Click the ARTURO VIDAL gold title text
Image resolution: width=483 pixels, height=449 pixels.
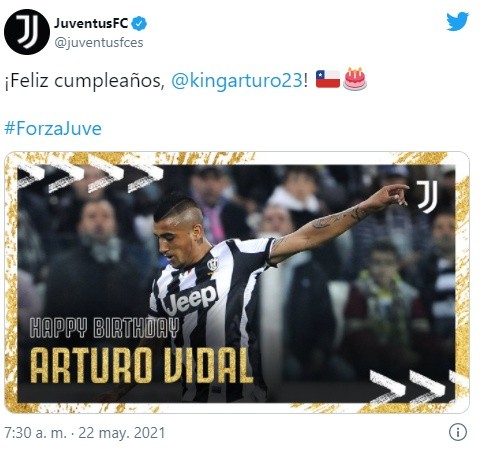coord(140,365)
